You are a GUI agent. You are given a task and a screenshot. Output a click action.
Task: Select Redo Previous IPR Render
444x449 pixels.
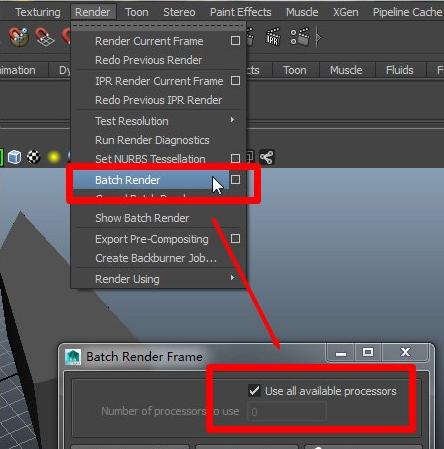pos(158,100)
